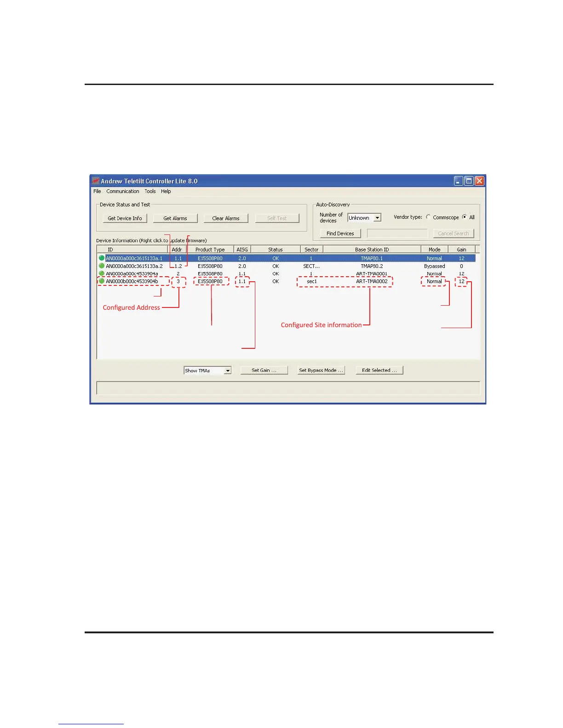Screen dimensions: 563x728
Task: Sort by the ID column header
Action: point(133,250)
